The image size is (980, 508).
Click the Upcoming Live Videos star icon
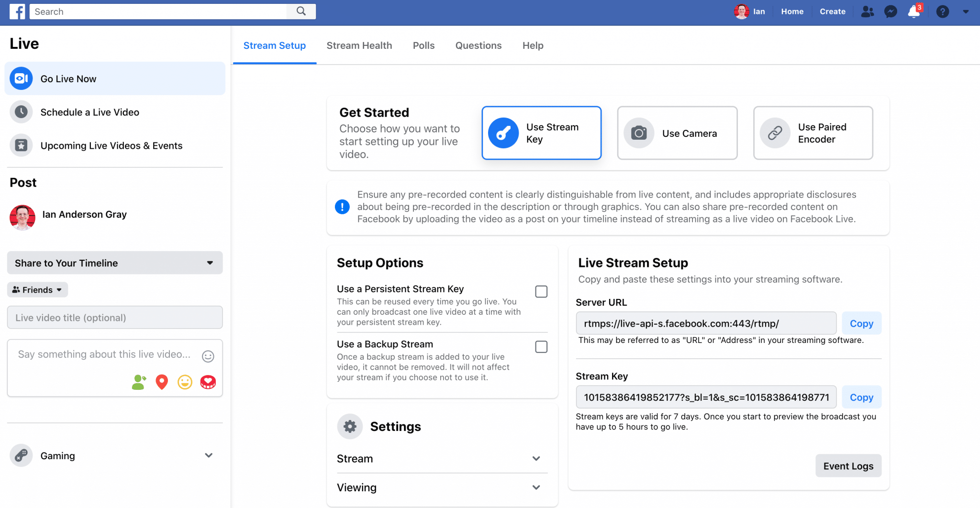click(x=21, y=145)
